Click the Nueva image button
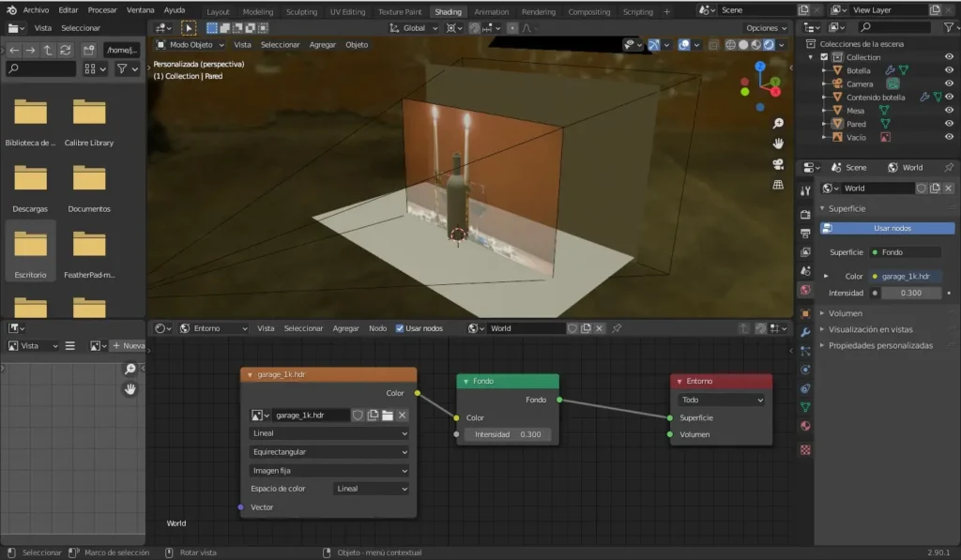This screenshot has height=560, width=961. (x=128, y=345)
